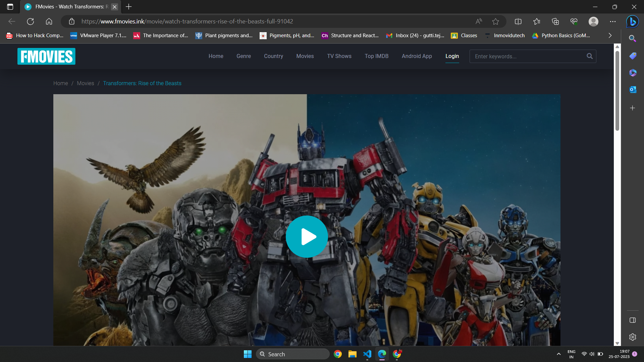Open sidebar Search icon

pyautogui.click(x=632, y=39)
